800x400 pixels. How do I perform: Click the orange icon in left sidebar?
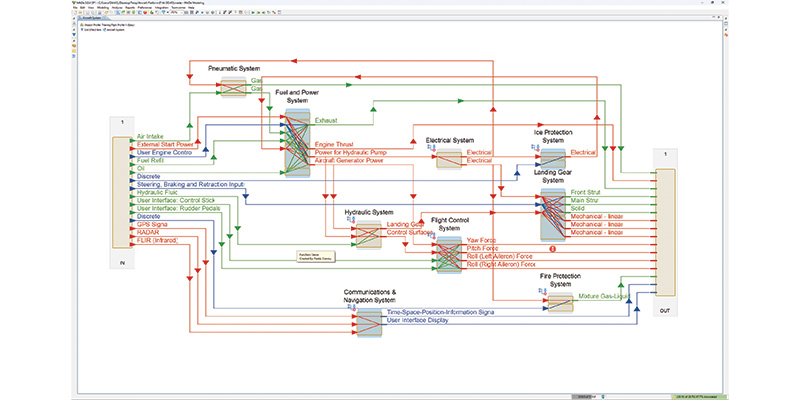tap(74, 45)
